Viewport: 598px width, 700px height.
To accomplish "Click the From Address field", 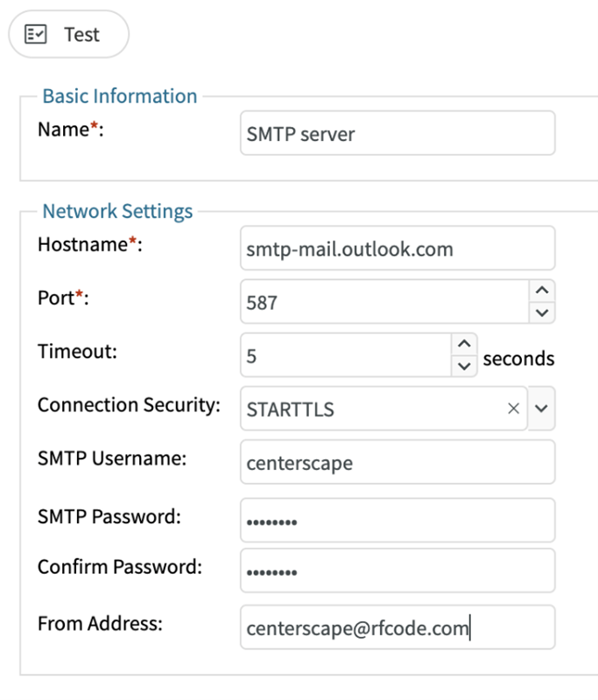I will click(x=397, y=627).
